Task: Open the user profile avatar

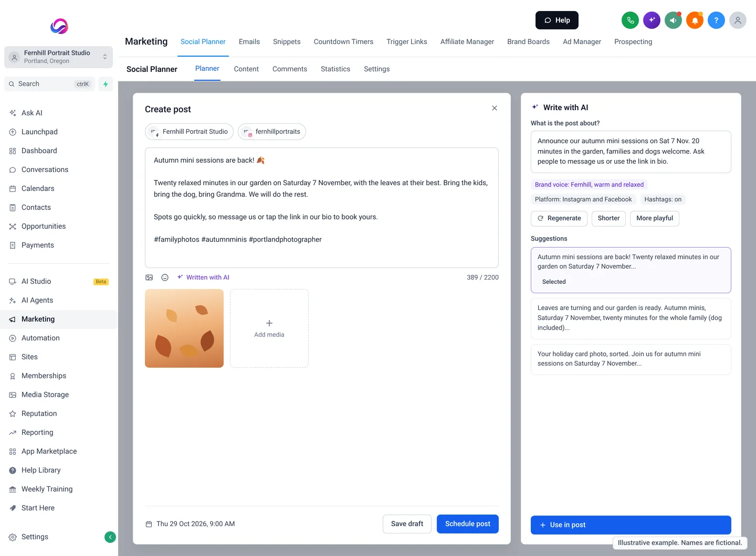Action: tap(738, 20)
